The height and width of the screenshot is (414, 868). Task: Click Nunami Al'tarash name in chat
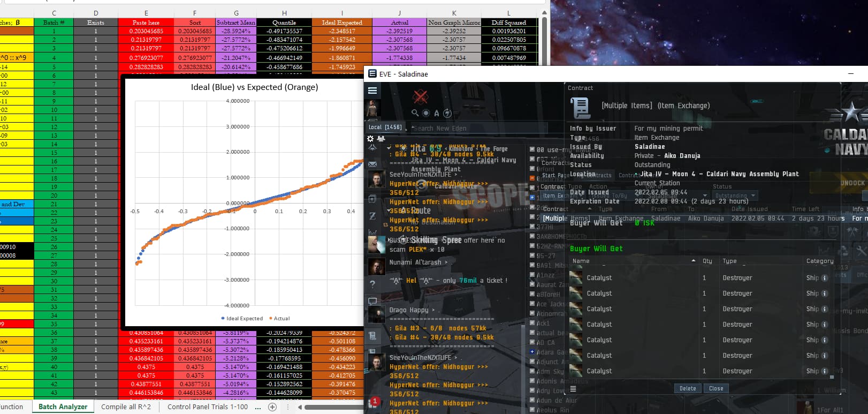coord(415,262)
